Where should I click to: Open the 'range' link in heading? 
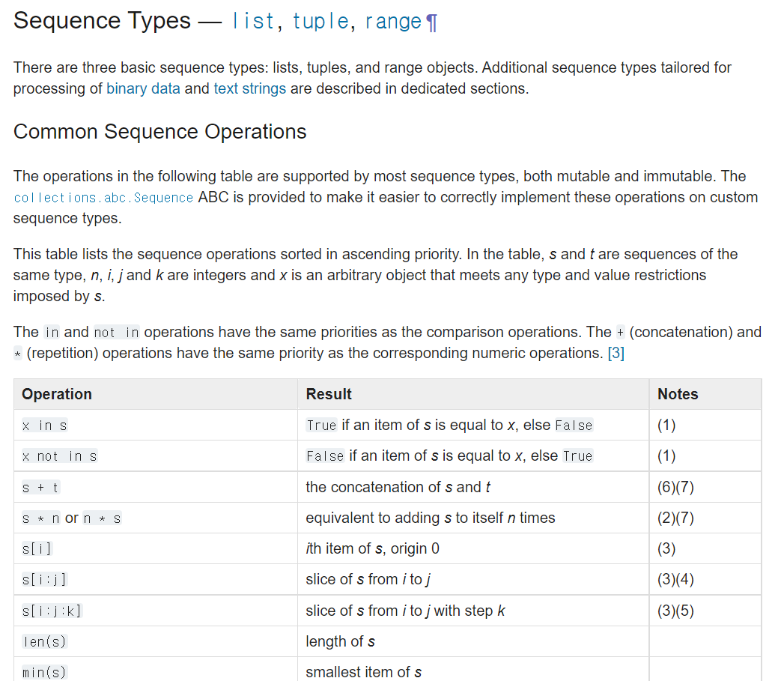coord(393,22)
